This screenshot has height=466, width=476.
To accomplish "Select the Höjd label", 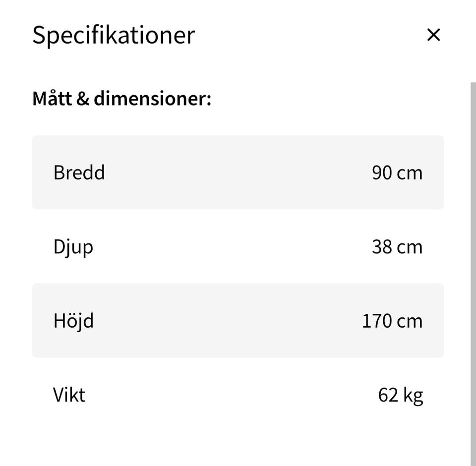I will tap(73, 321).
